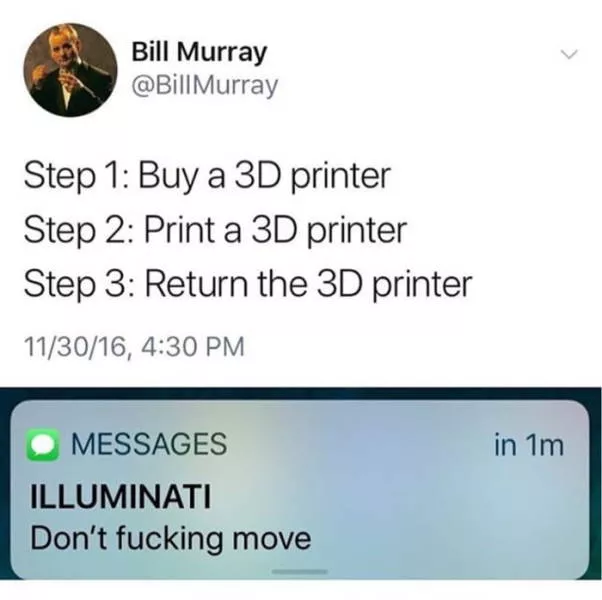602x600 pixels.
Task: Open the green Messages app icon
Action: coord(43,445)
